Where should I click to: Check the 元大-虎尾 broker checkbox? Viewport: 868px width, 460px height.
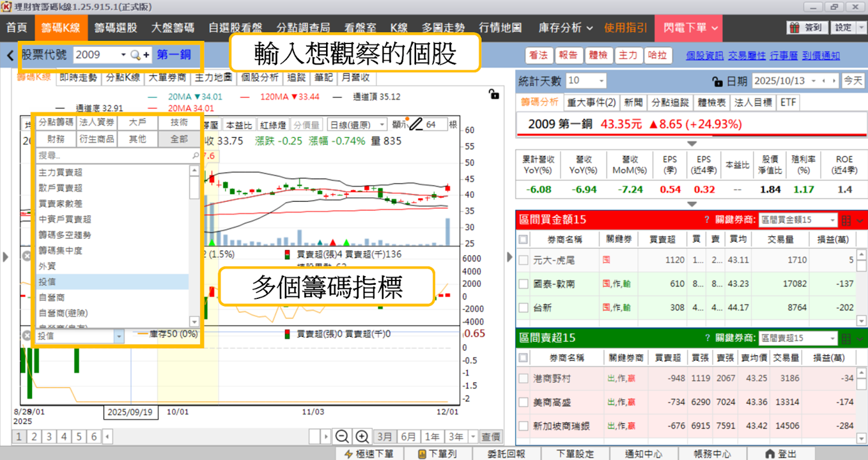coord(523,260)
